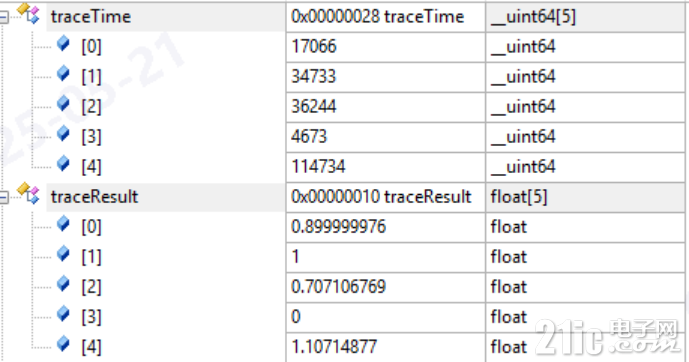Click value 1.10714877 of traceResult [4]
Viewport: 689px width, 362px height.
click(334, 347)
